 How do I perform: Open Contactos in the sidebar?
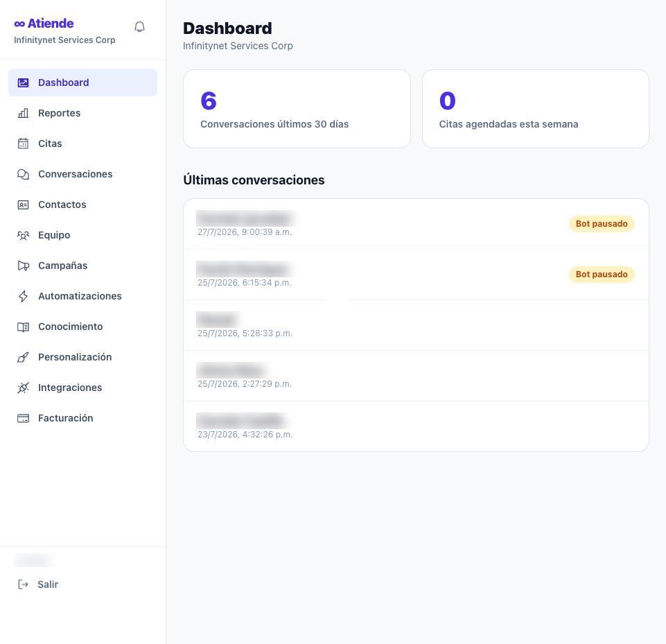83,204
